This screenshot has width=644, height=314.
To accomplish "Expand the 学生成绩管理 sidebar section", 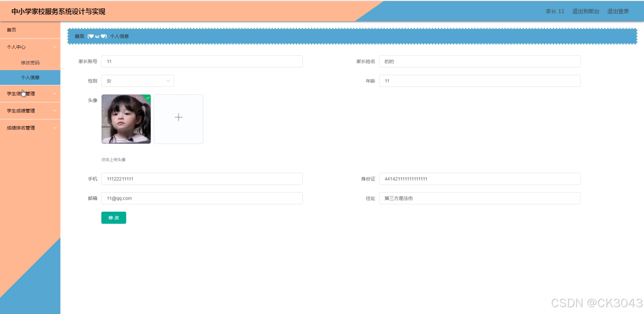I will [30, 110].
